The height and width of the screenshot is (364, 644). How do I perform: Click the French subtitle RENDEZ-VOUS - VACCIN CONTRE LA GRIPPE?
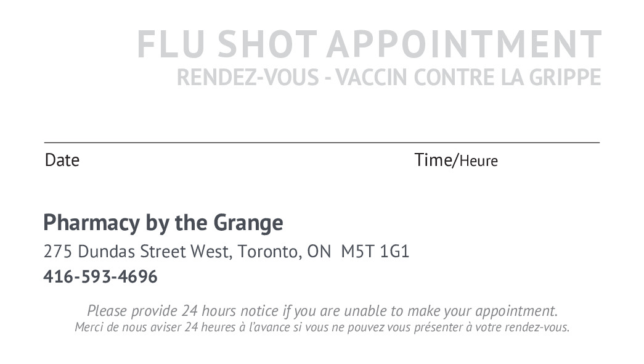pos(388,78)
